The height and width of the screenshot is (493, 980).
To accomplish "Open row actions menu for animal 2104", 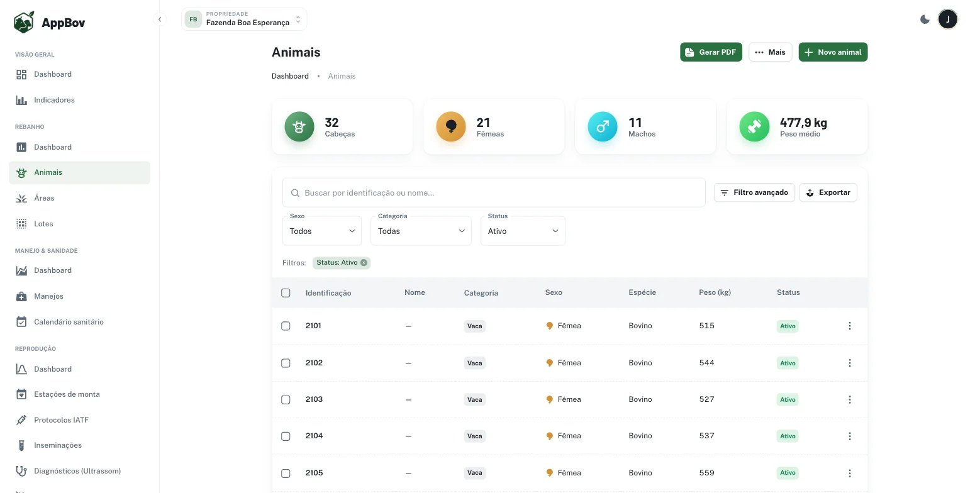I will pyautogui.click(x=850, y=436).
